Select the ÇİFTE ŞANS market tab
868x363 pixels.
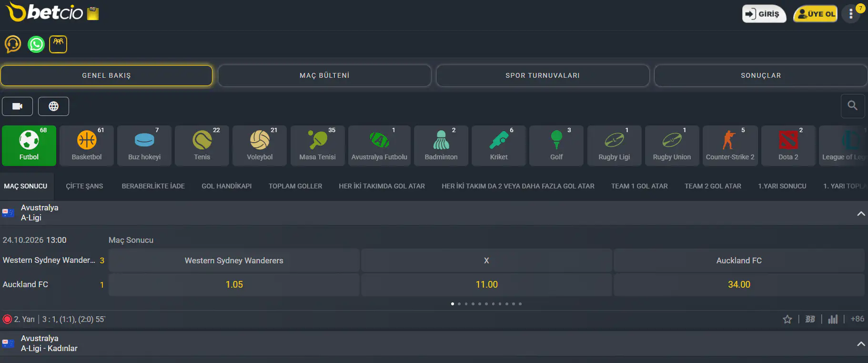(x=84, y=186)
